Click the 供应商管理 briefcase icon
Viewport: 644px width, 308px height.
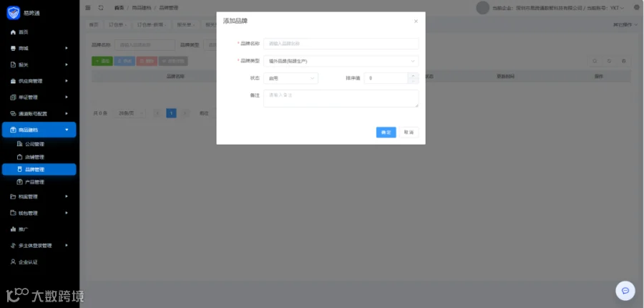[13, 81]
